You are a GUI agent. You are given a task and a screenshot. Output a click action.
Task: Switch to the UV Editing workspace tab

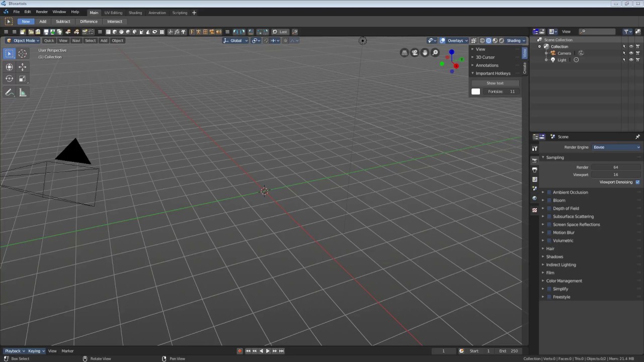tap(113, 13)
